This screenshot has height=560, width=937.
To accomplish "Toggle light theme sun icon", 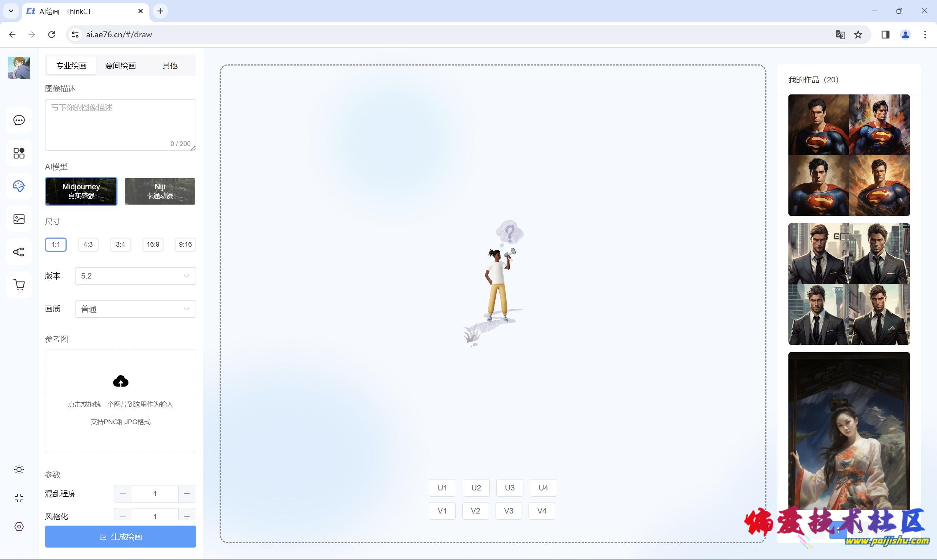I will (x=19, y=470).
